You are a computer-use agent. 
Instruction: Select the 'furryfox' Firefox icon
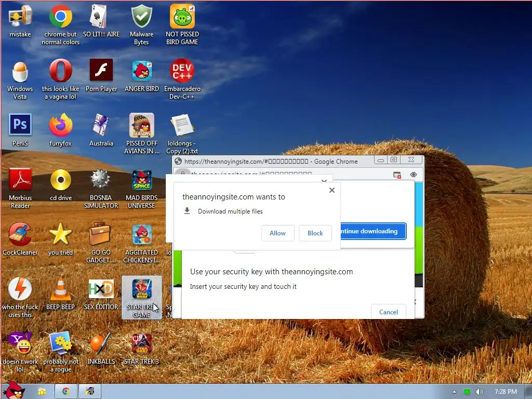tap(60, 130)
